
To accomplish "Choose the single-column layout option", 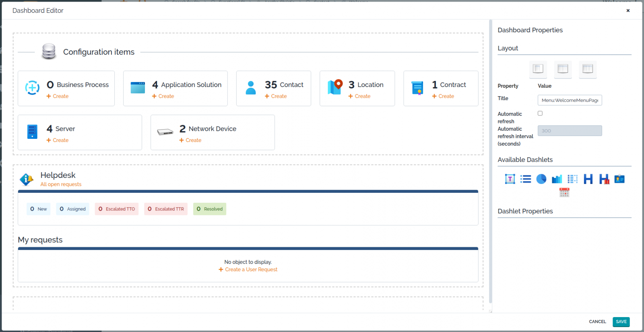I will (538, 69).
